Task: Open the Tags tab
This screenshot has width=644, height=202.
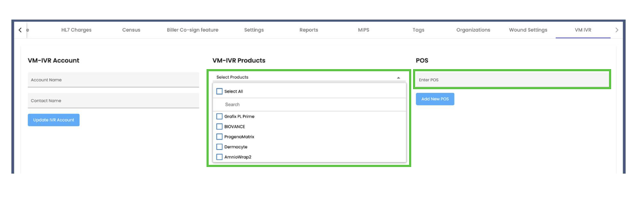Action: 418,30
